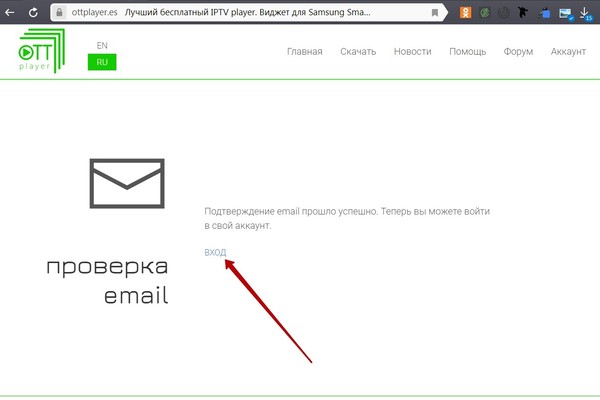The width and height of the screenshot is (600, 400).
Task: Click the browser back arrow
Action: pyautogui.click(x=10, y=12)
